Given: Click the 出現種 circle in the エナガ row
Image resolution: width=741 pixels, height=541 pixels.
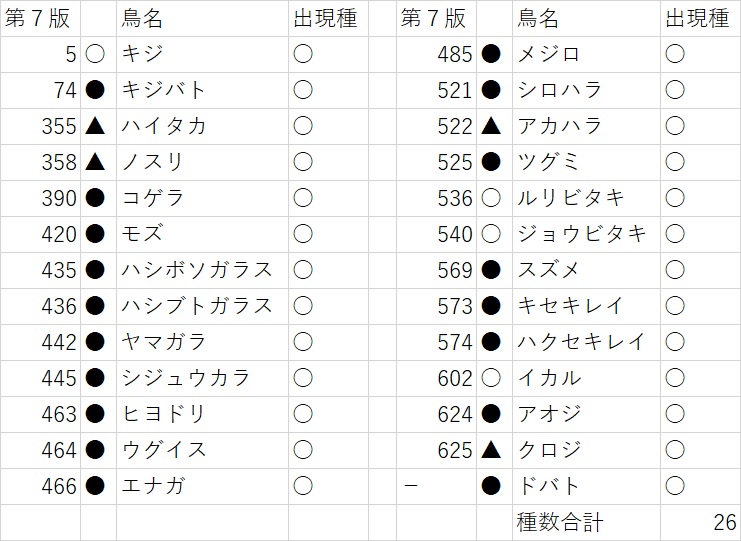Looking at the screenshot, I should [x=303, y=486].
